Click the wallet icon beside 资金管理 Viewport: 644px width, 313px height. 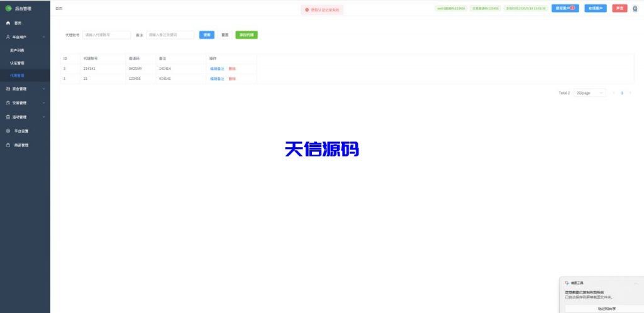point(8,89)
